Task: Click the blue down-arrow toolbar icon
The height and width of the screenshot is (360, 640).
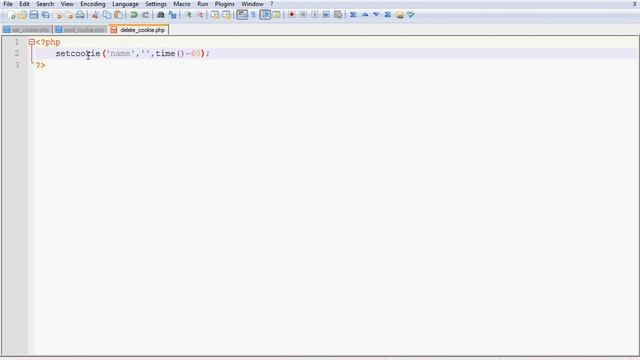Action: click(376, 15)
